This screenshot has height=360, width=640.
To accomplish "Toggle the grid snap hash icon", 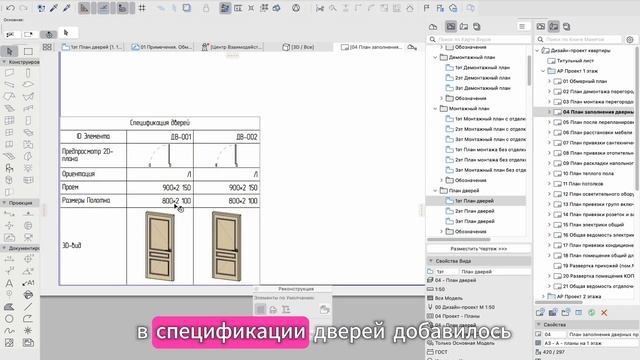I will 142,8.
